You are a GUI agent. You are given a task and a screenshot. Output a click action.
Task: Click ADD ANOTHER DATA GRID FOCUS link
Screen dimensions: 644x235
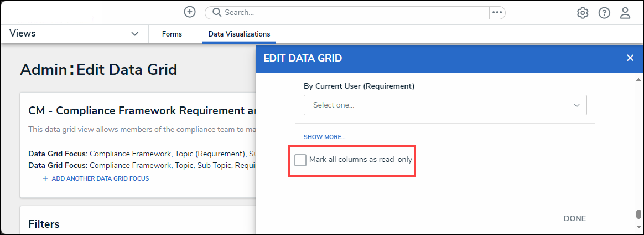click(x=100, y=178)
